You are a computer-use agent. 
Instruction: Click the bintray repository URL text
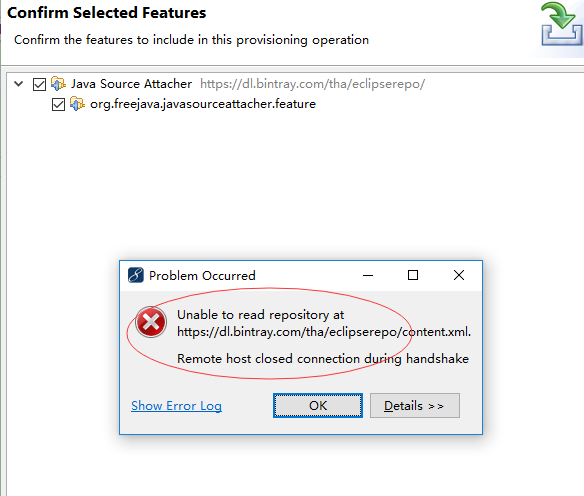pyautogui.click(x=312, y=84)
